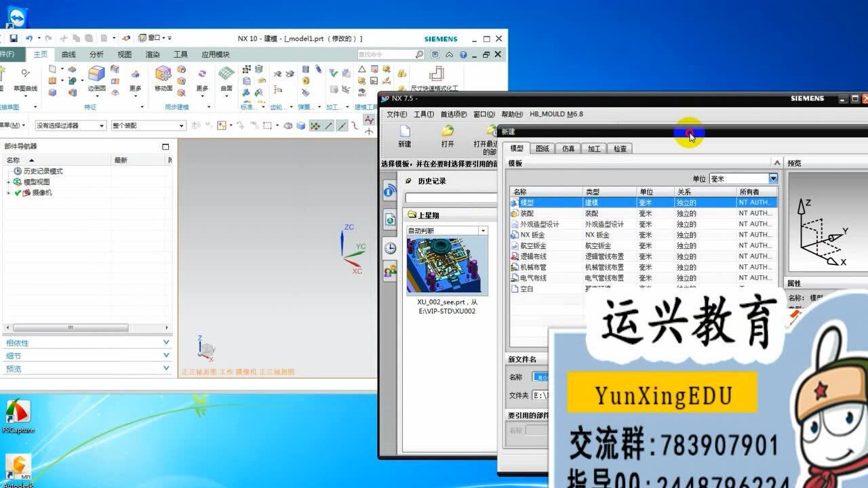This screenshot has width=868, height=488.
Task: Select the 检查 tab in 新建 dialog
Action: coord(620,148)
